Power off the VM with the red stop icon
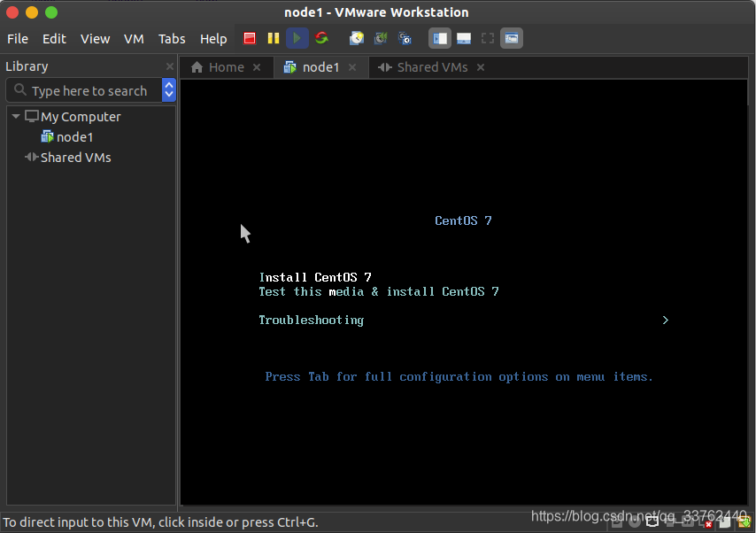The width and height of the screenshot is (756, 533). pos(250,38)
